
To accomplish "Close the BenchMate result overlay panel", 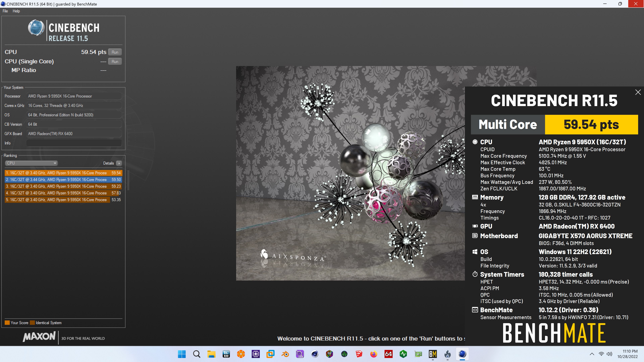I will coord(638,92).
